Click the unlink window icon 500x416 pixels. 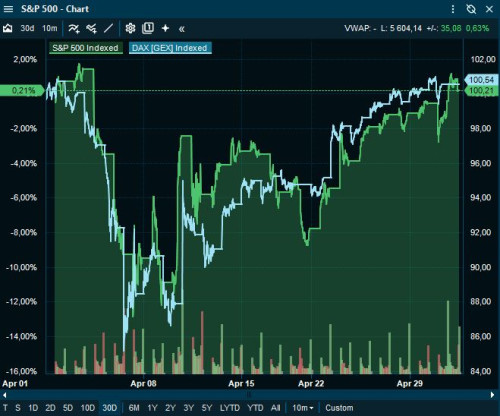[x=471, y=9]
